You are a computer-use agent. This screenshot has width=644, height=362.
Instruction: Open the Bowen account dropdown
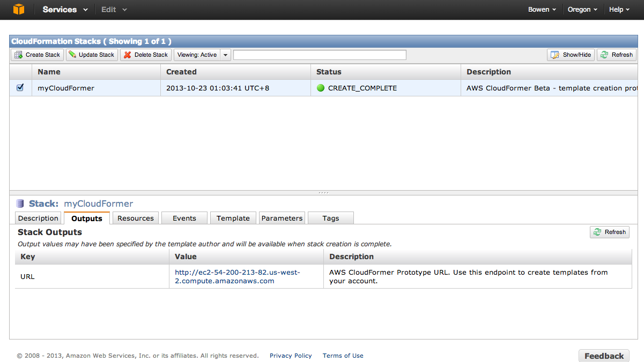542,10
